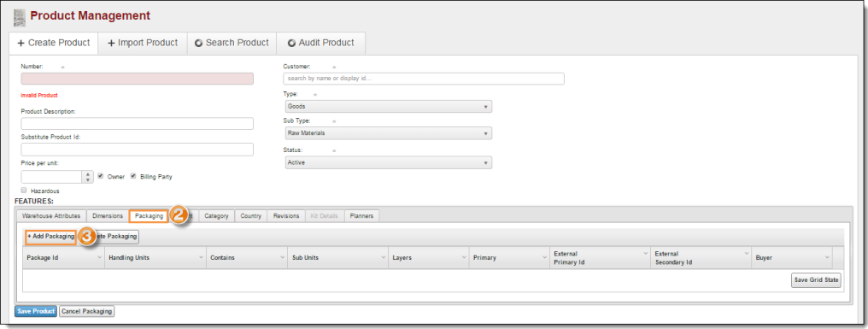Increase price per unit with up arrow
This screenshot has width=868, height=329.
(x=88, y=174)
